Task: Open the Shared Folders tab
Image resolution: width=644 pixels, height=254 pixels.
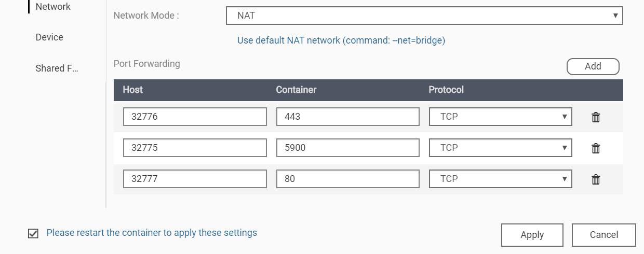Action: point(57,68)
